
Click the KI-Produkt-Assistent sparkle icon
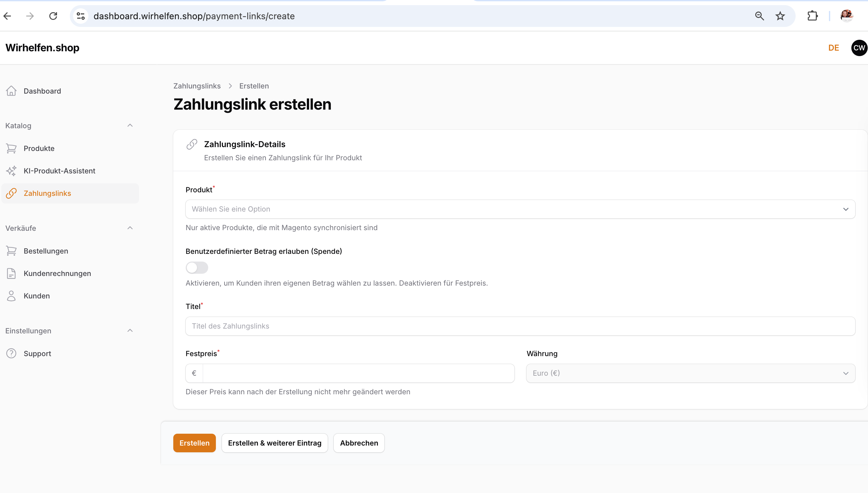(x=11, y=171)
